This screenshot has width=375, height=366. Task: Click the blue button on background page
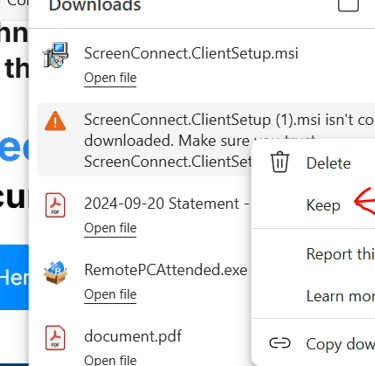pyautogui.click(x=14, y=278)
